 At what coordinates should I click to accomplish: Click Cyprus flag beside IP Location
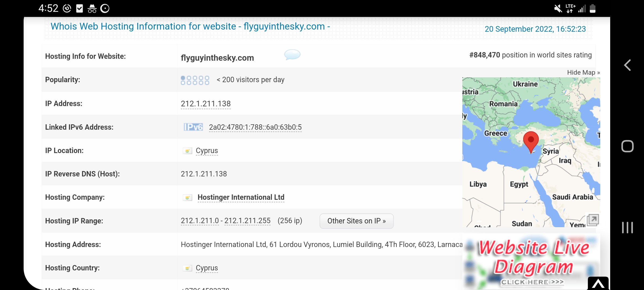pyautogui.click(x=187, y=151)
